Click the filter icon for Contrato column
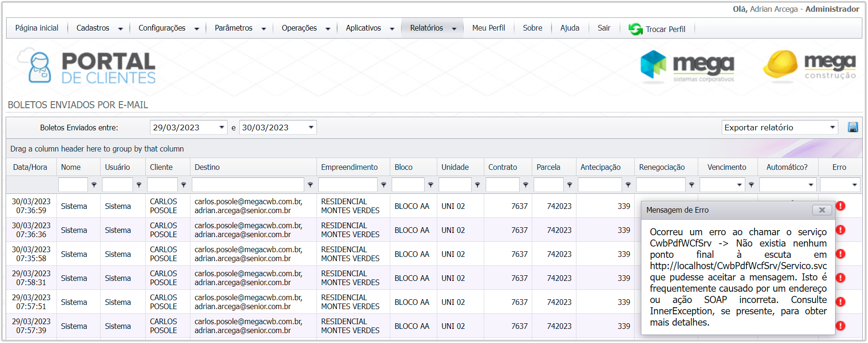This screenshot has height=343, width=868. coord(526,185)
